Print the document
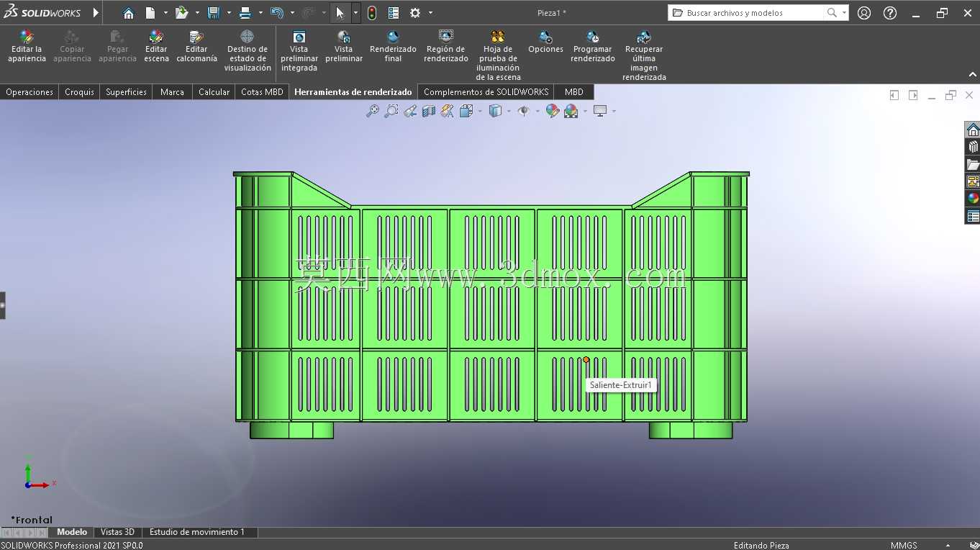The height and width of the screenshot is (550, 980). pyautogui.click(x=245, y=13)
